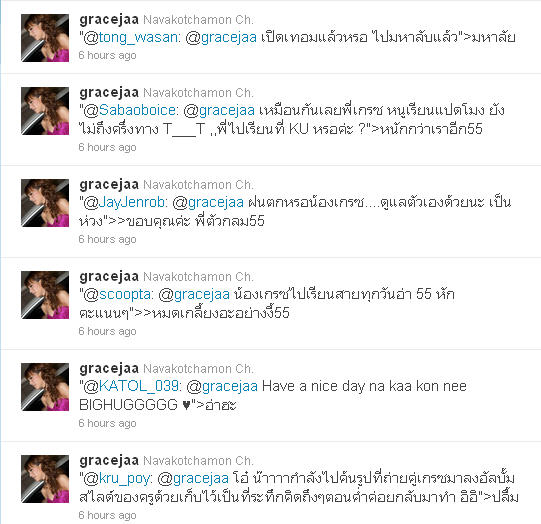Click avatar of tweet mentioning tong_wasan

(x=45, y=38)
